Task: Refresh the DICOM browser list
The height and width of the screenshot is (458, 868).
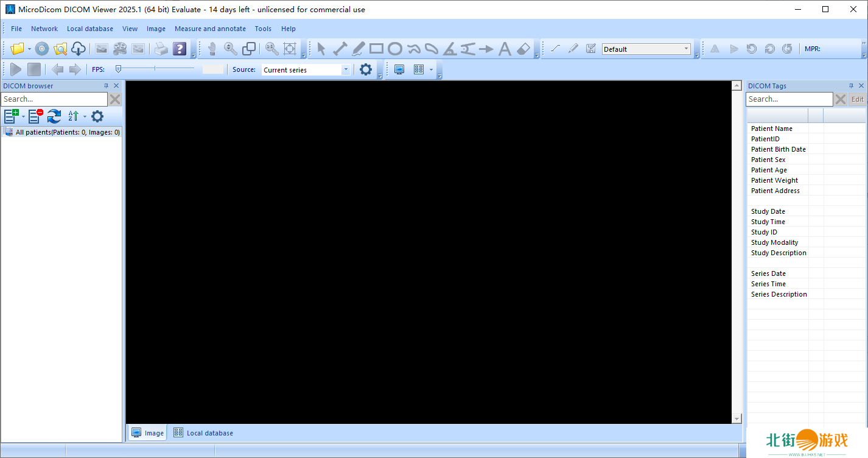Action: pos(54,116)
